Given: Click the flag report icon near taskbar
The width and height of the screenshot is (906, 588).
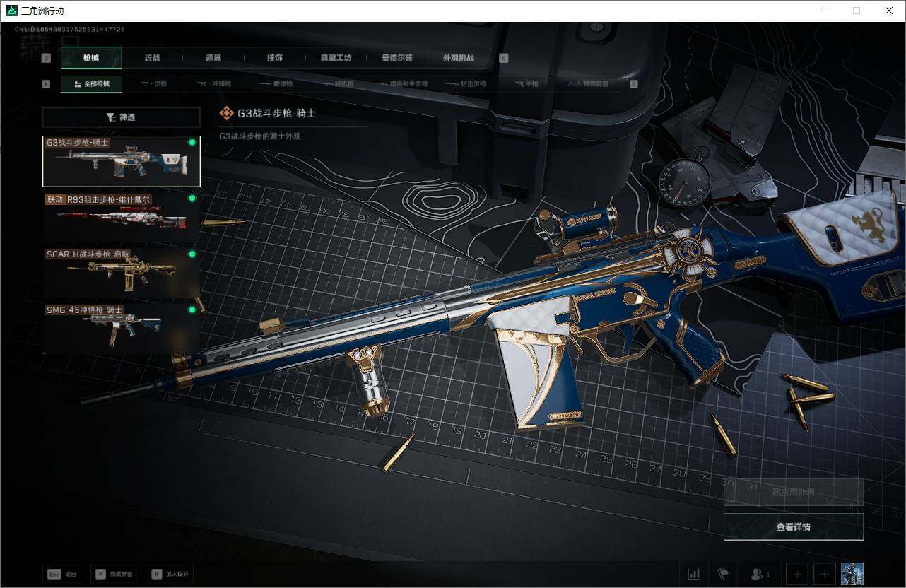Looking at the screenshot, I should pyautogui.click(x=724, y=574).
